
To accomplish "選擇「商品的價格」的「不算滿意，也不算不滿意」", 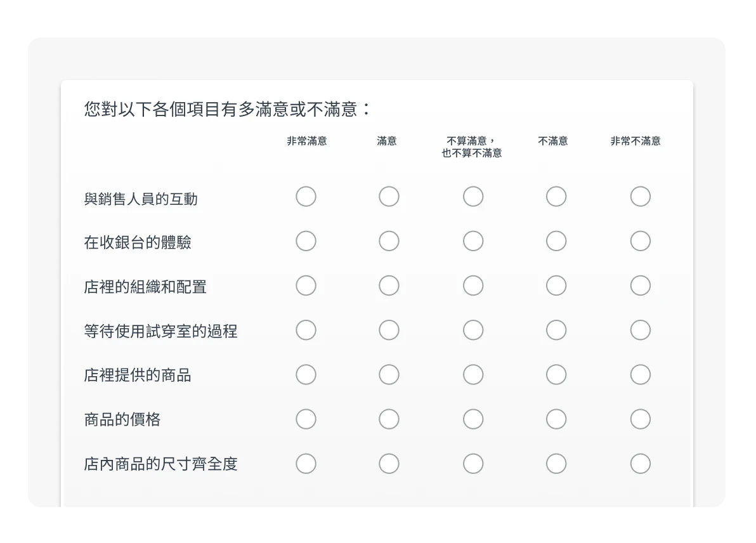I will tap(472, 419).
